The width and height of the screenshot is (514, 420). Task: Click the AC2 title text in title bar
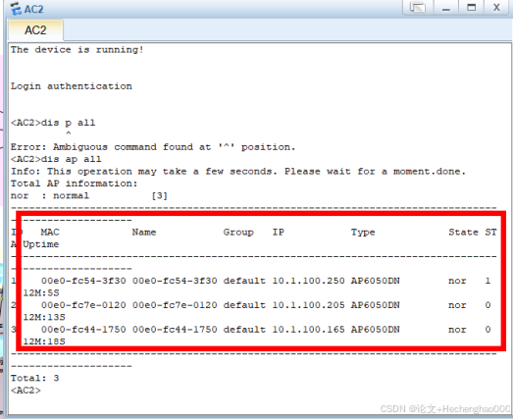coord(33,9)
